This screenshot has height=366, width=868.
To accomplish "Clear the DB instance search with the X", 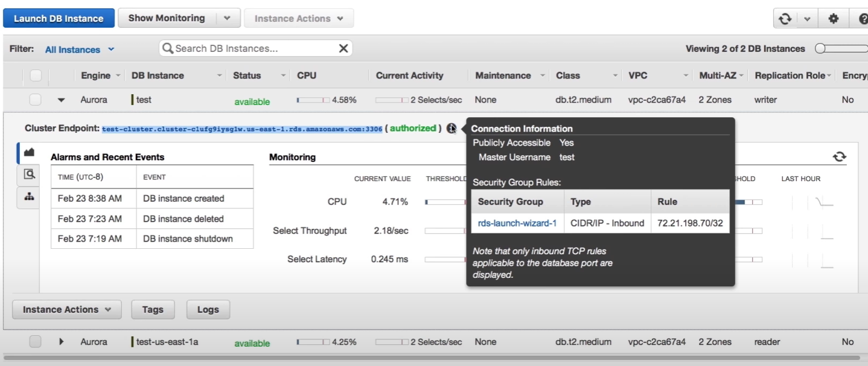I will [x=343, y=48].
